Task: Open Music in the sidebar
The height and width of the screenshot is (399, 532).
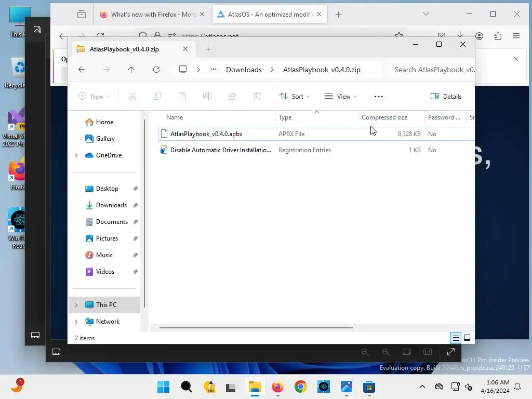Action: click(104, 255)
